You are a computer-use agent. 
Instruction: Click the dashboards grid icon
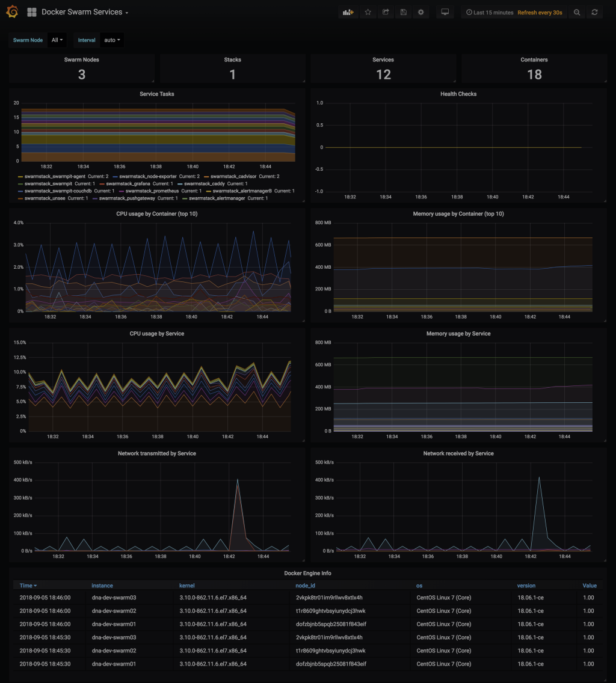[x=32, y=12]
